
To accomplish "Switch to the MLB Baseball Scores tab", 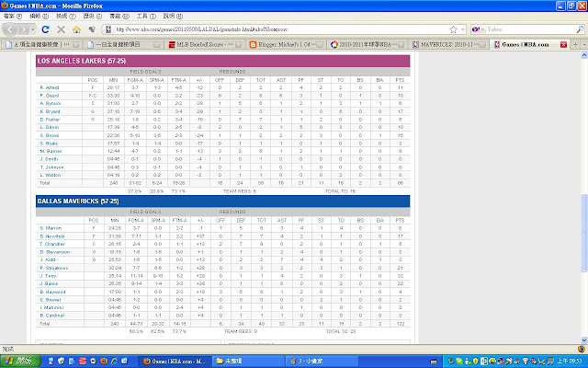I will 205,45.
